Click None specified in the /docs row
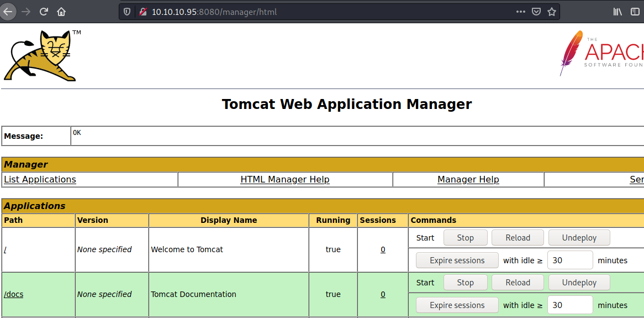 point(104,294)
